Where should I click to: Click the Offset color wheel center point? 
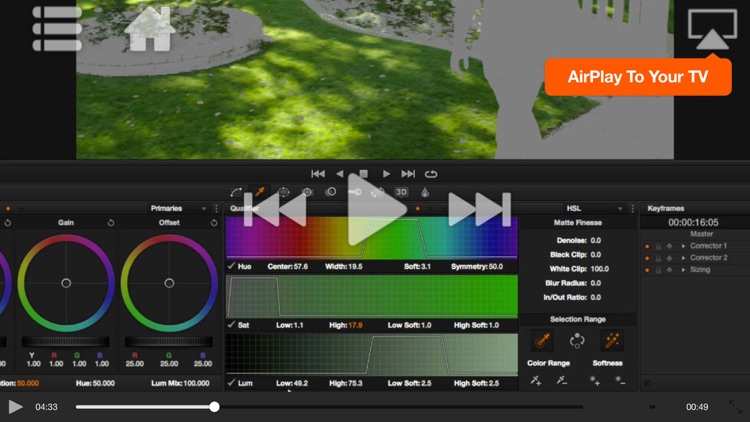[x=169, y=283]
